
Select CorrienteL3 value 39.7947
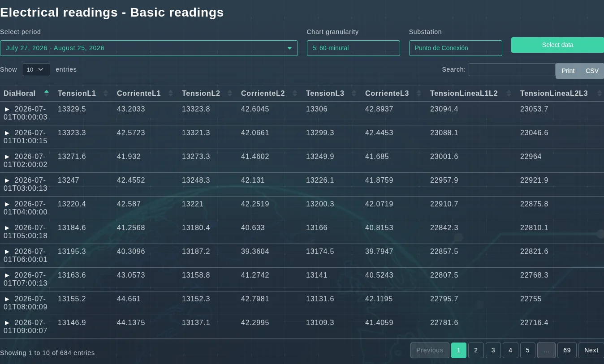click(x=379, y=252)
